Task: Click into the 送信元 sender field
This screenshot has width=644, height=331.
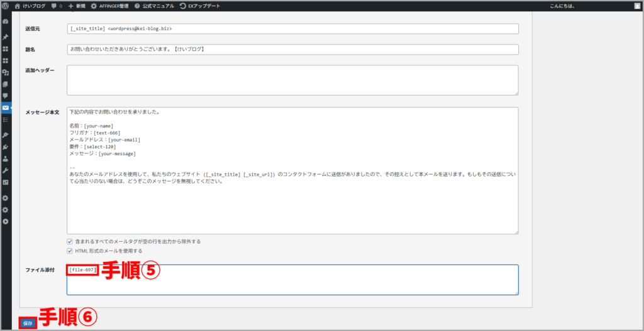Action: [x=292, y=29]
